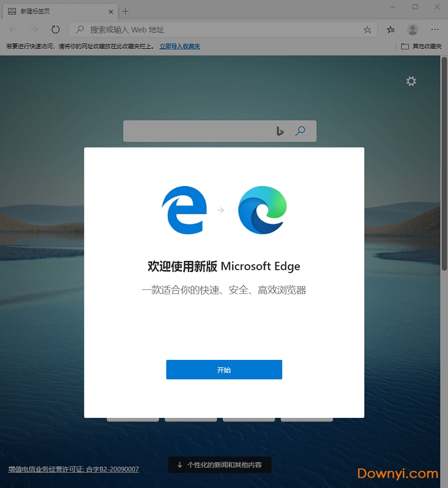448x488 pixels.
Task: Click 个性化的新闻和其他内容 button
Action: (x=220, y=465)
